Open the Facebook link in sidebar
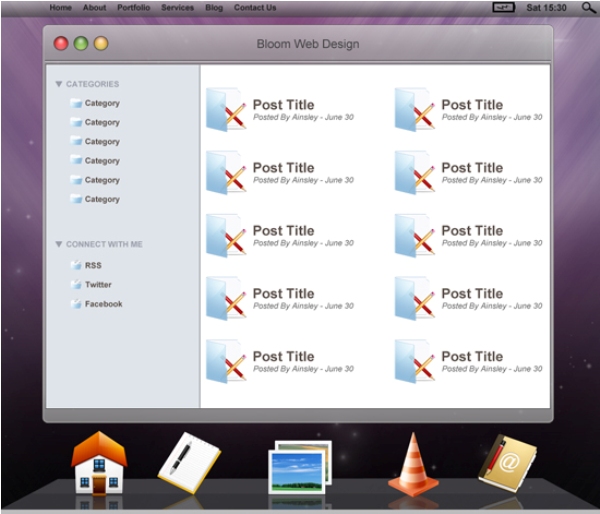The image size is (600, 514). coord(103,304)
